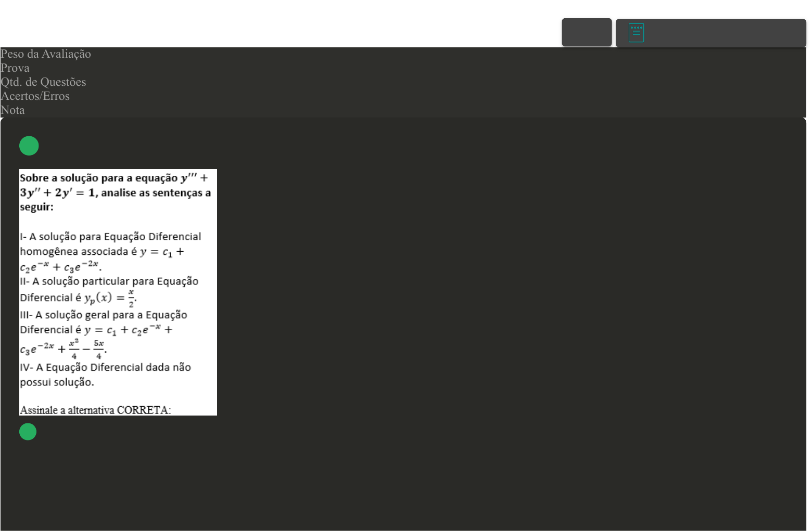Click the x²/4 − 5x/4 expression in statement III
The height and width of the screenshot is (531, 812).
[87, 349]
